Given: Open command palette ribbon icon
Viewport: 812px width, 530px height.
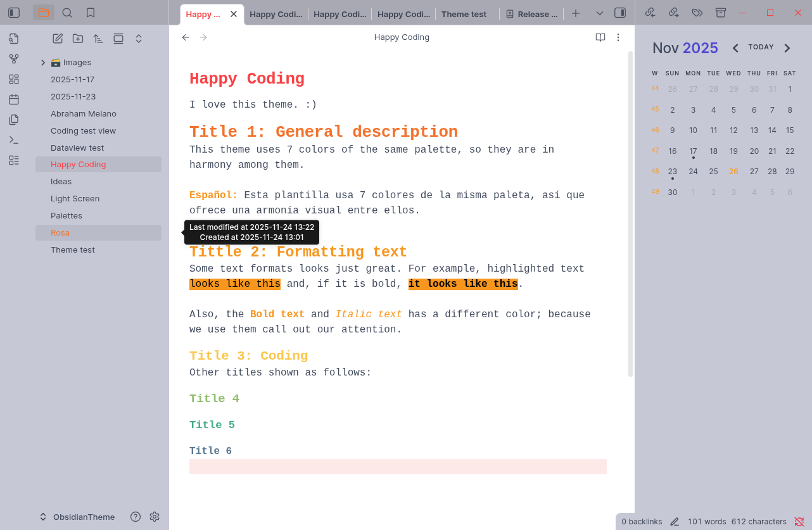Looking at the screenshot, I should point(14,140).
